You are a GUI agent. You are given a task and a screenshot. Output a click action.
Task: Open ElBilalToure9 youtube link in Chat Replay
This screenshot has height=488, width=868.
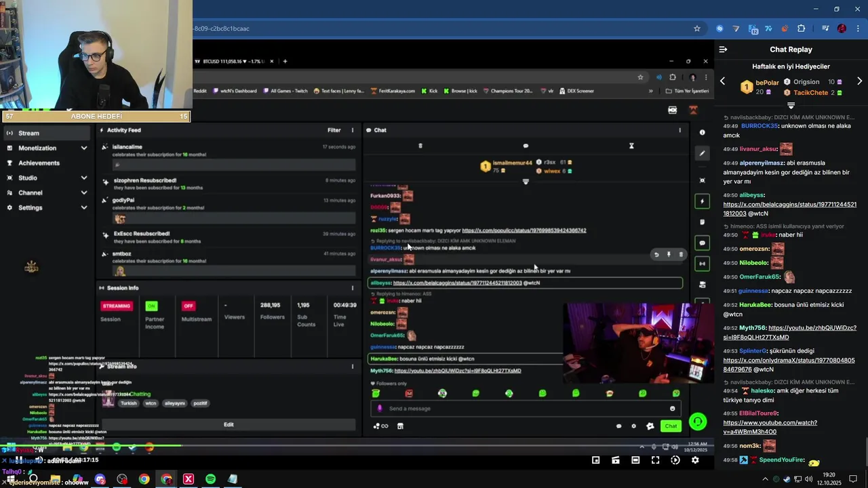[770, 427]
